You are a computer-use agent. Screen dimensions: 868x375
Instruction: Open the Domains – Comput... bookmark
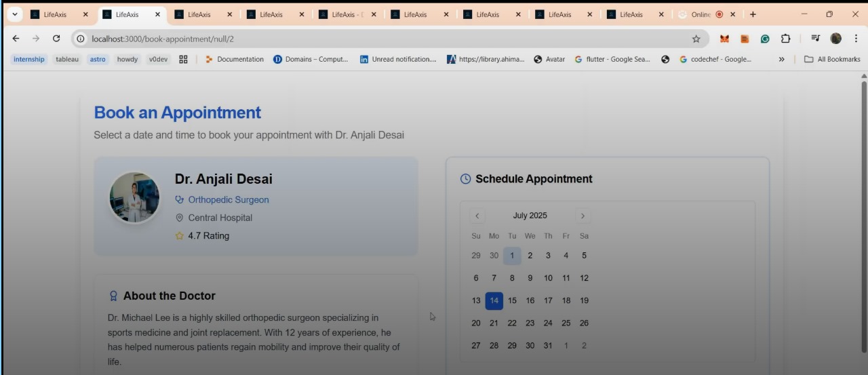(x=311, y=60)
